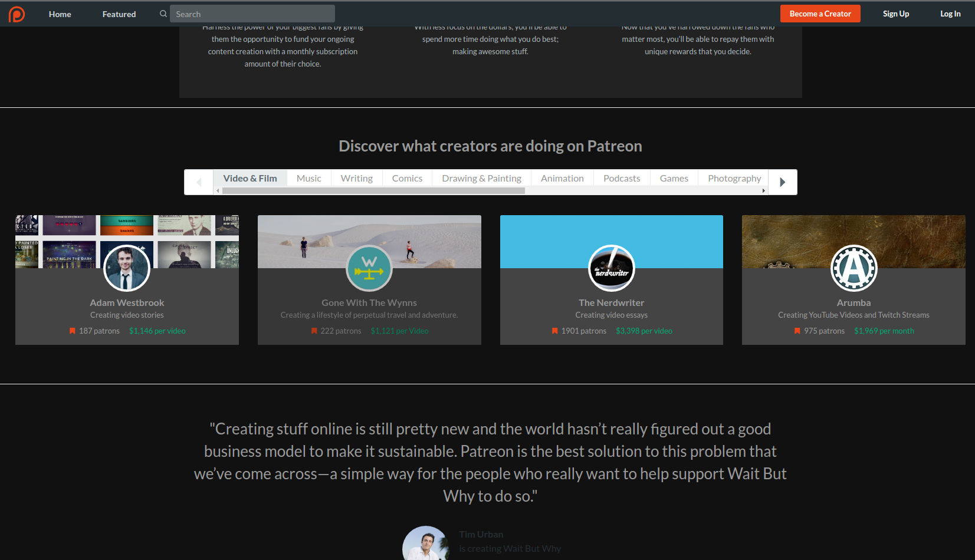Select the Drawing & Painting tab
The width and height of the screenshot is (975, 560).
[482, 178]
